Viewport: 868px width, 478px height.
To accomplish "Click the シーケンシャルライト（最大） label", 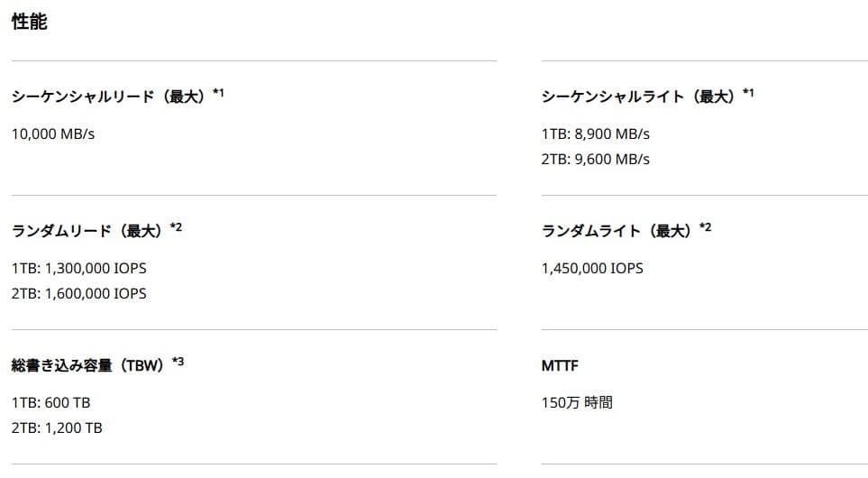I will [x=640, y=97].
